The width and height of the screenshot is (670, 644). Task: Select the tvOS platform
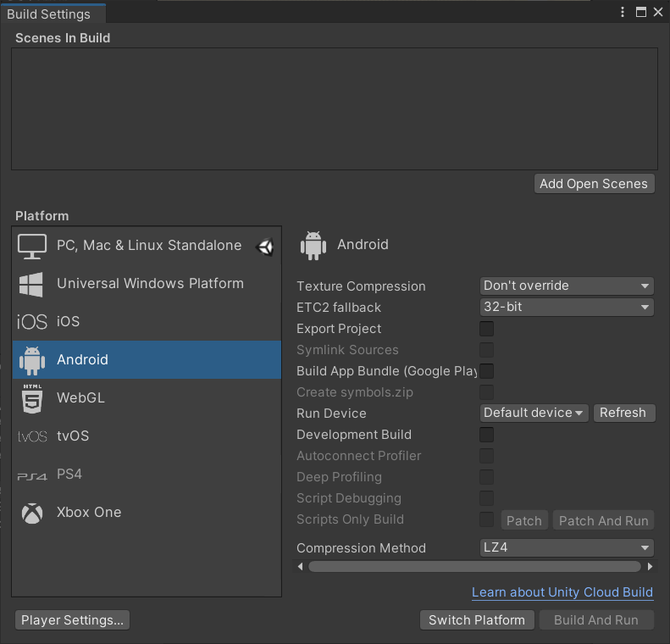(x=147, y=436)
